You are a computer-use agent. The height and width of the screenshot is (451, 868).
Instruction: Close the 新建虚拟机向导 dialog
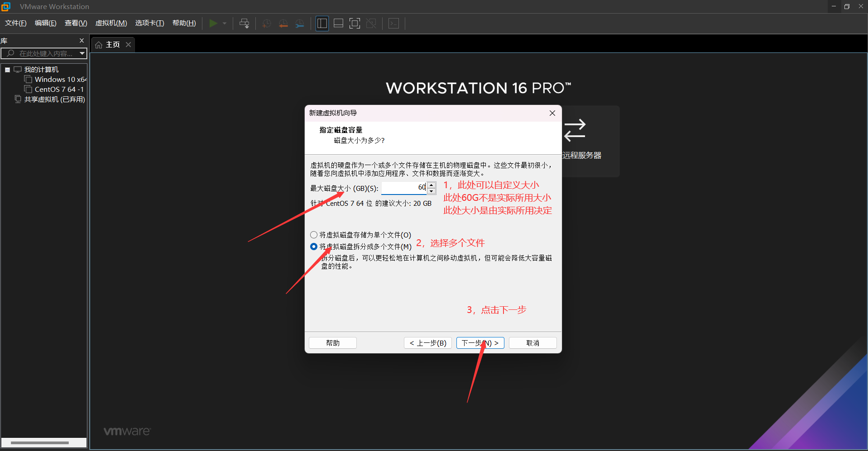[552, 113]
